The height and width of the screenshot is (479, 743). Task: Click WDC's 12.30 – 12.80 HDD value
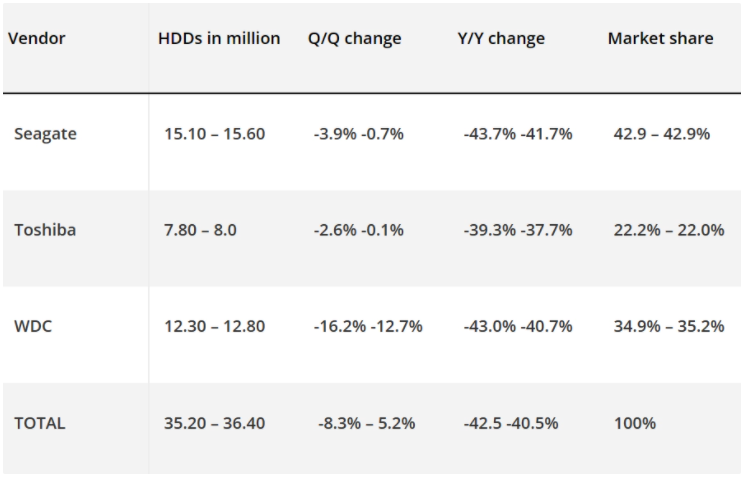click(214, 326)
